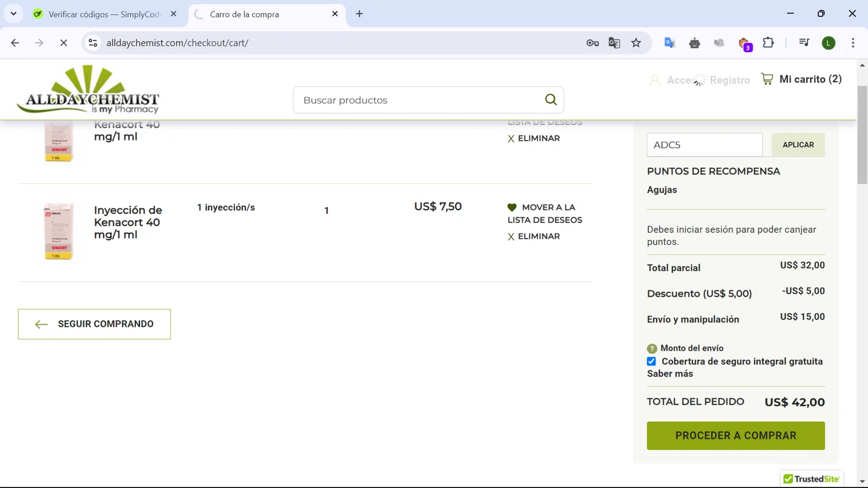Click PROCEDER A COMPRAR button
Image resolution: width=868 pixels, height=488 pixels.
click(735, 436)
